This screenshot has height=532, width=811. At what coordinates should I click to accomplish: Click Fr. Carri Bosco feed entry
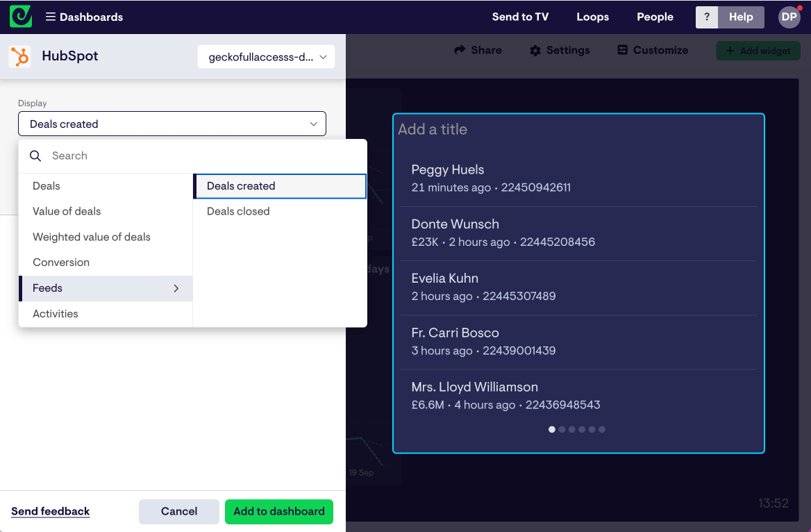[578, 342]
